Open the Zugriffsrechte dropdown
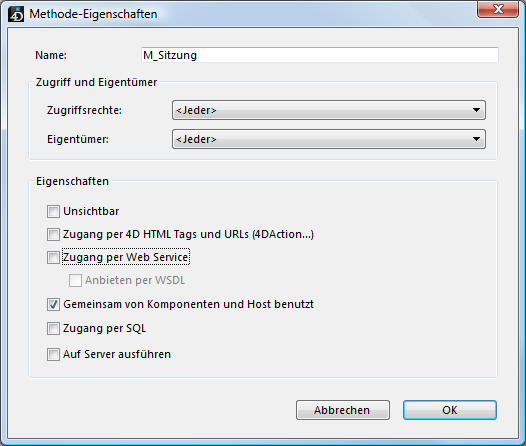The width and height of the screenshot is (526, 446). point(329,110)
